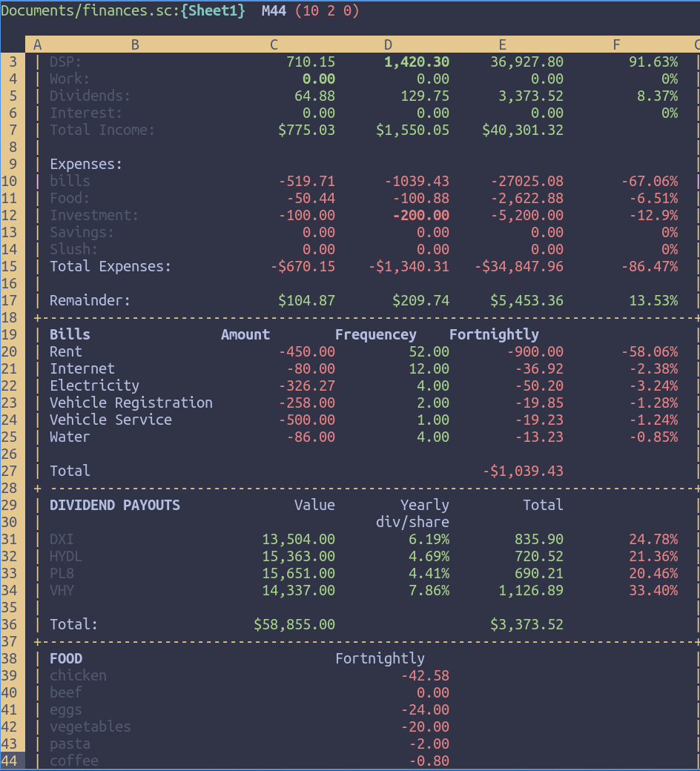
Task: Select the Expenses: heading cell
Action: tap(86, 165)
